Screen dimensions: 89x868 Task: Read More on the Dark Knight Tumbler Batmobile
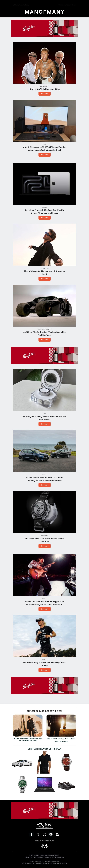click(x=44, y=340)
